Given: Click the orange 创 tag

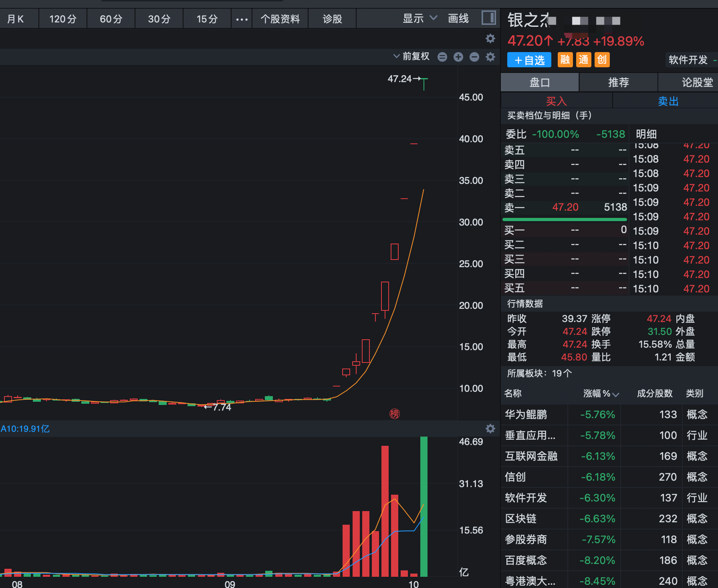Looking at the screenshot, I should 602,60.
